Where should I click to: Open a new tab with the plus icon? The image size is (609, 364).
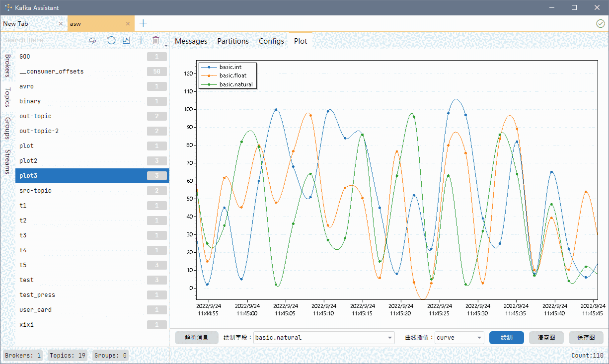click(143, 23)
